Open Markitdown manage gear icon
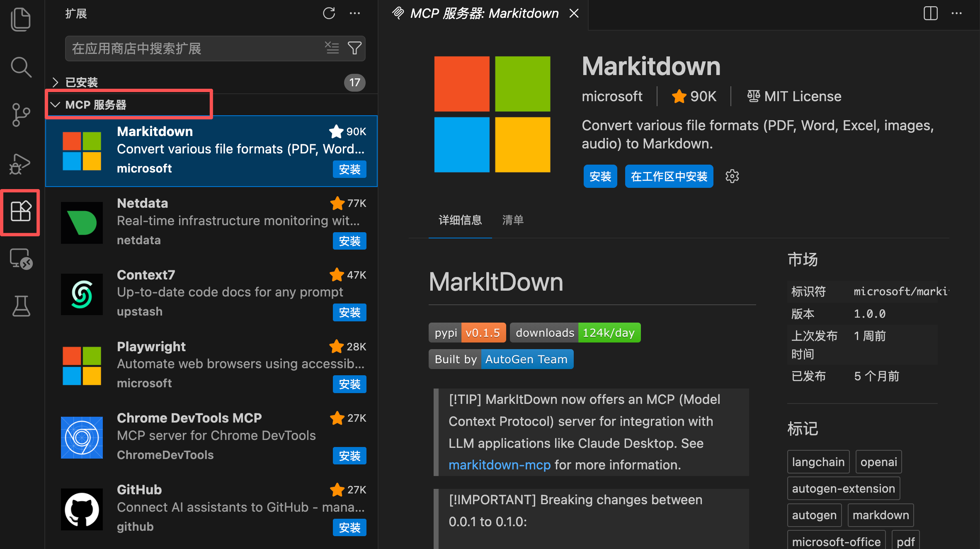This screenshot has height=549, width=980. pos(732,176)
